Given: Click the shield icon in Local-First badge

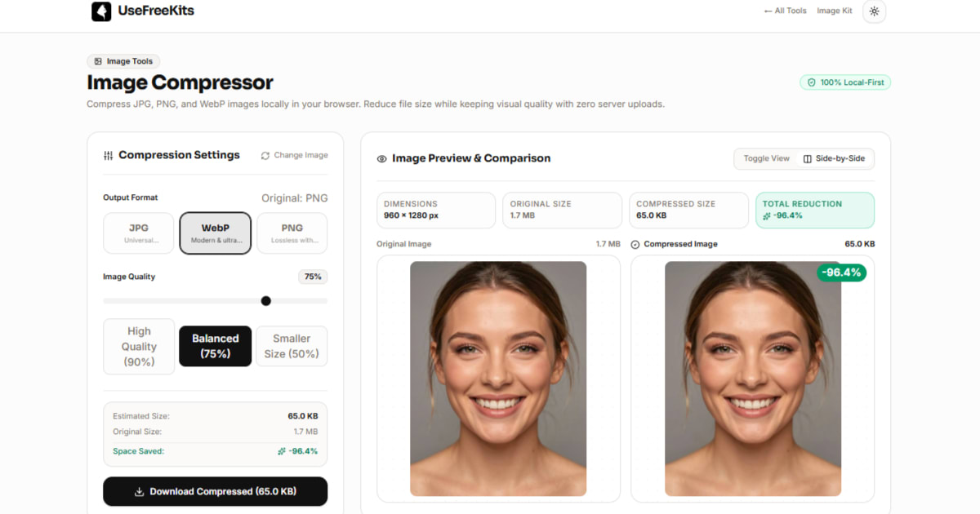Looking at the screenshot, I should coord(812,82).
